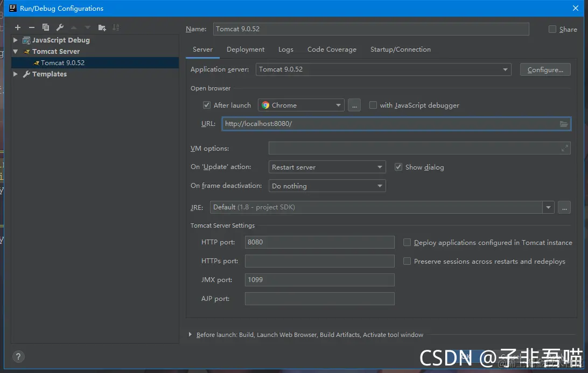Click the Templates wrench icon in tree
The image size is (588, 373).
(26, 74)
